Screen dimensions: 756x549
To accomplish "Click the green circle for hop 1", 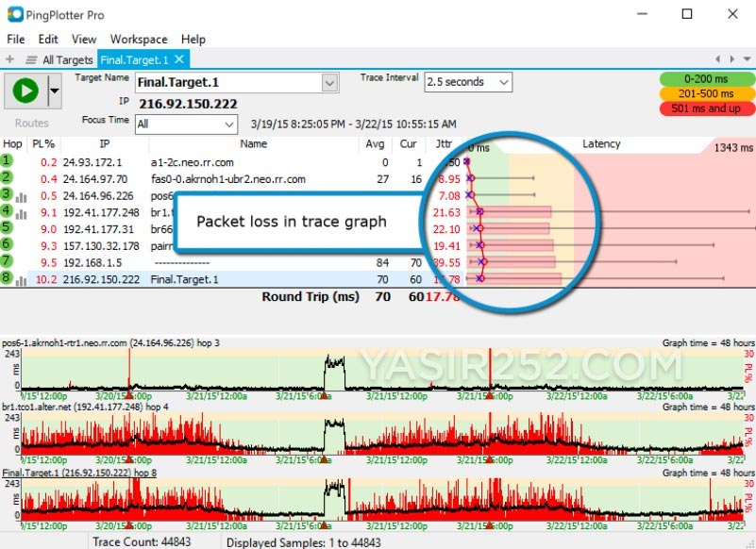I will [x=8, y=162].
